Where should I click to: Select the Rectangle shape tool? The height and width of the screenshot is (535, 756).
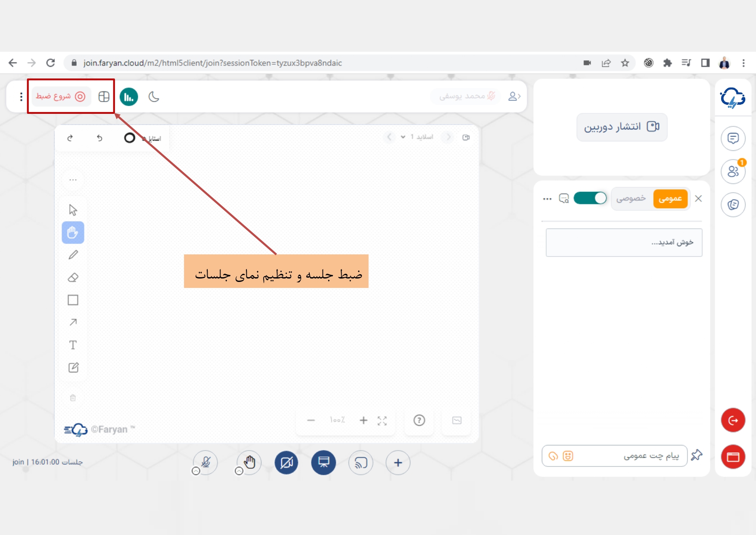coord(73,300)
